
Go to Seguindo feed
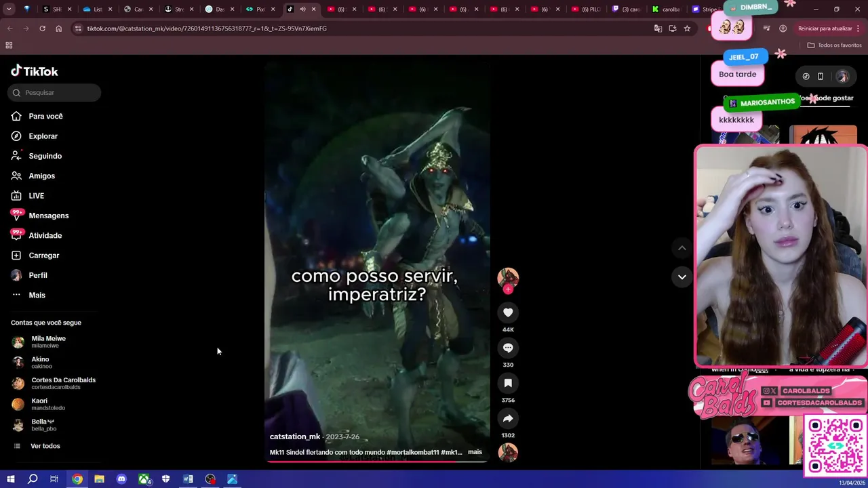click(x=37, y=156)
